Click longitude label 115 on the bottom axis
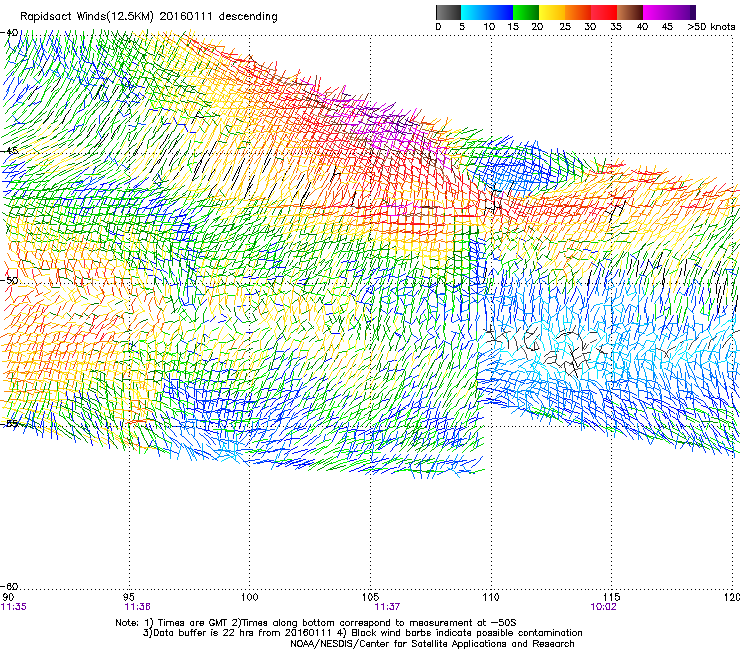 tap(612, 598)
